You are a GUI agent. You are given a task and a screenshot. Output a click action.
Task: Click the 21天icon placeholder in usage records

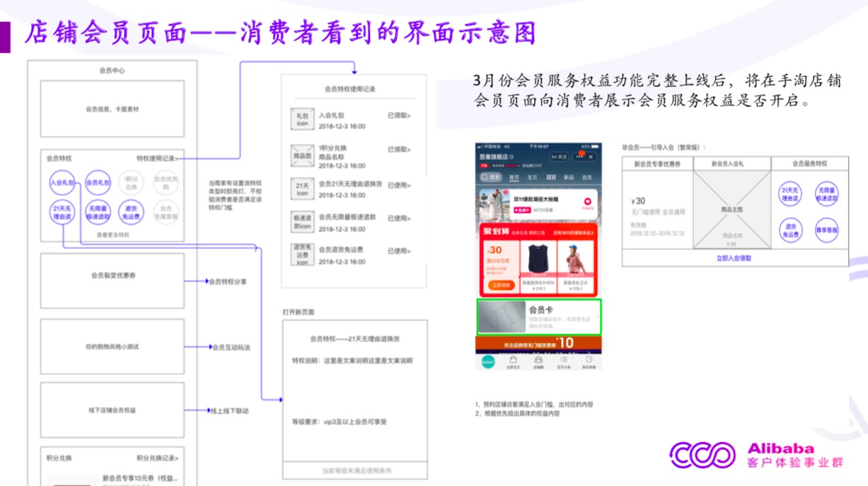[302, 189]
